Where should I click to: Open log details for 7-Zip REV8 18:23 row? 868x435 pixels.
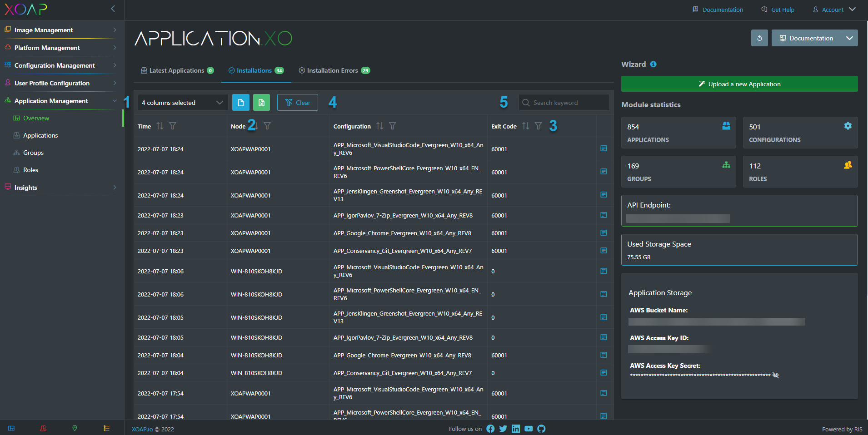click(604, 215)
